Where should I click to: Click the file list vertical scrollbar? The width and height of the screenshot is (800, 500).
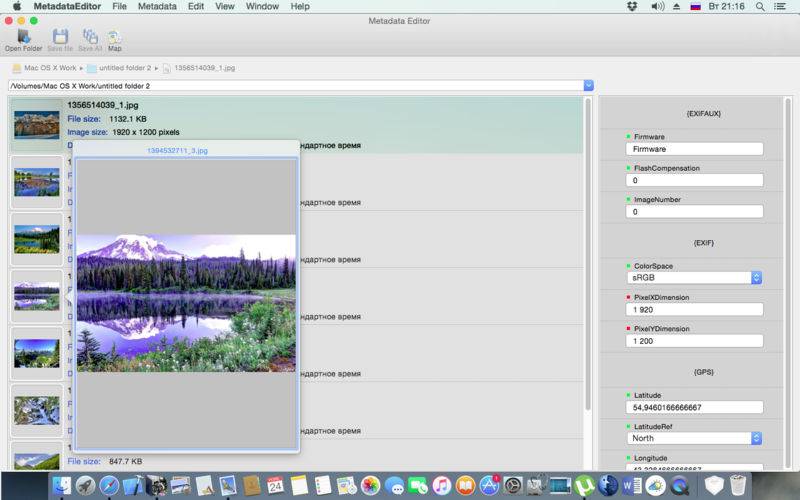pyautogui.click(x=588, y=255)
